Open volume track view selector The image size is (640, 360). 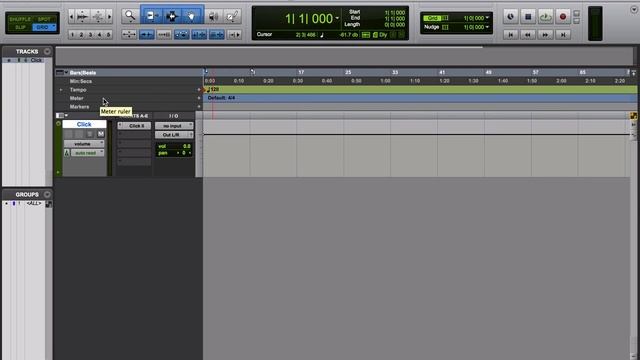click(84, 144)
